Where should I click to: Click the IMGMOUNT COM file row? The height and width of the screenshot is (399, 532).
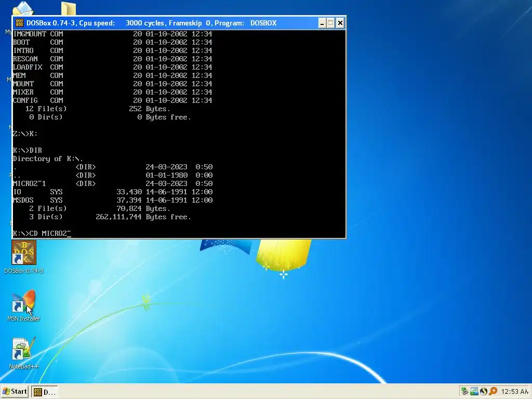tap(113, 34)
